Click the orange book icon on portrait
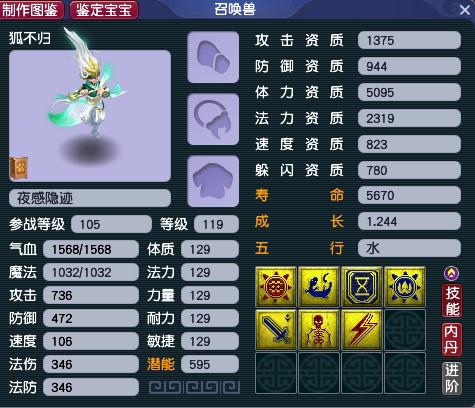 [19, 169]
